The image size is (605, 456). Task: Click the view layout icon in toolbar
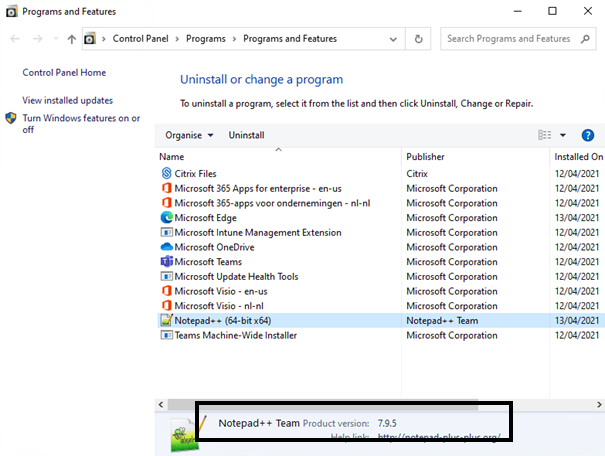[x=544, y=135]
